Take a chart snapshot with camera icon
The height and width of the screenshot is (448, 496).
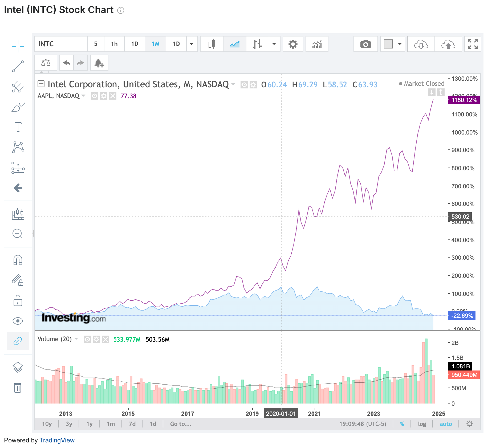365,44
